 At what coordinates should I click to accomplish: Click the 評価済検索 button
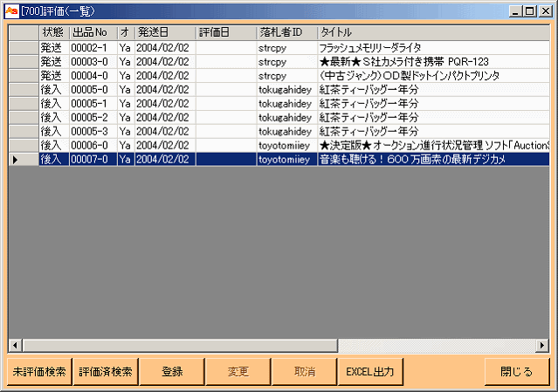click(x=106, y=372)
